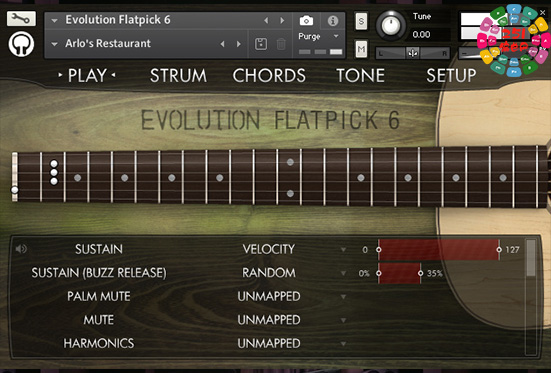
Task: Switch to the PLAY tab
Action: [87, 75]
